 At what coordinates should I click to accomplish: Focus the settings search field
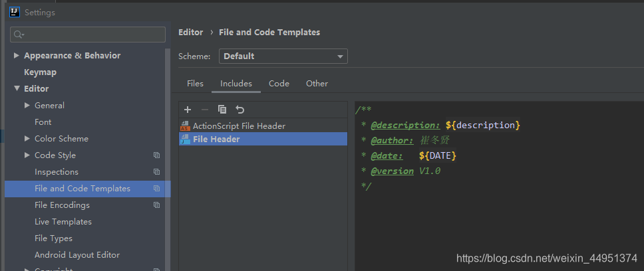pyautogui.click(x=87, y=35)
